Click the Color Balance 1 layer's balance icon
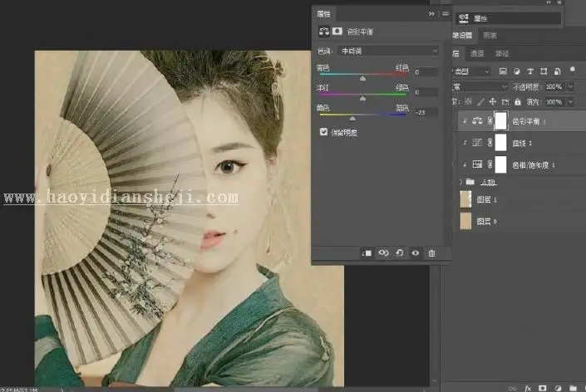Viewport: 586px width, 392px height. (477, 120)
